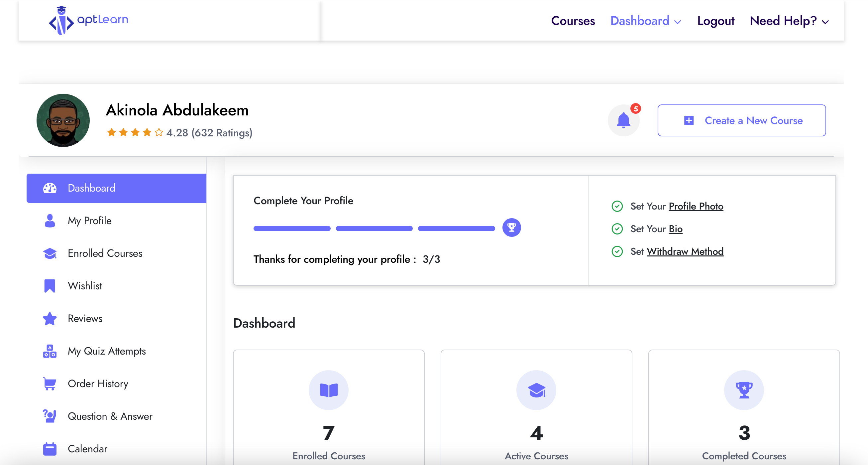Viewport: 868px width, 465px height.
Task: Click the first orange rating star
Action: click(111, 132)
